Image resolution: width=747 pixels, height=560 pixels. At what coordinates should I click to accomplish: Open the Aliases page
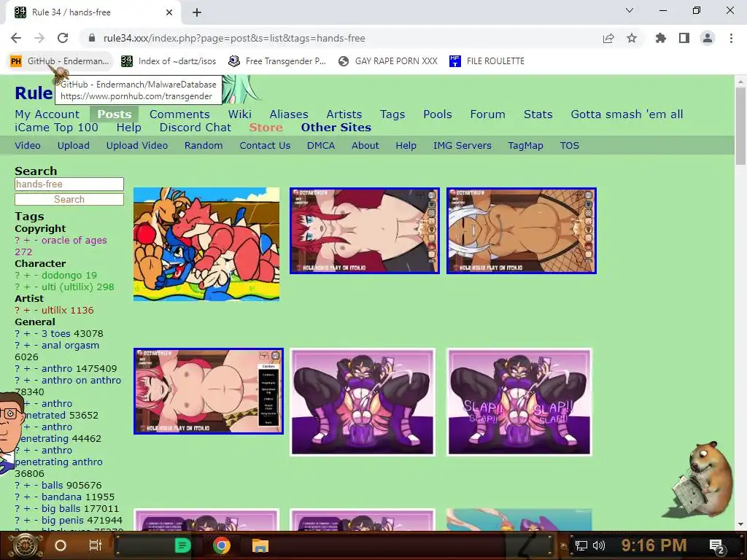tap(289, 114)
